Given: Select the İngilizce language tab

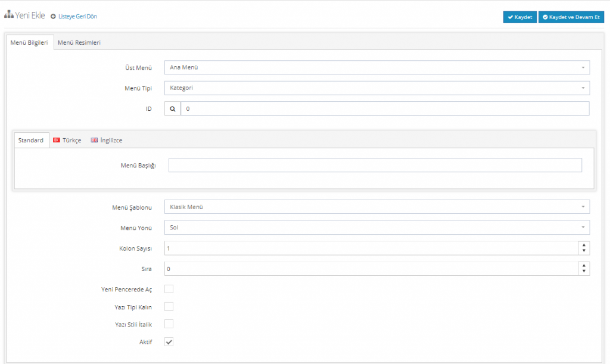Looking at the screenshot, I should coord(107,140).
